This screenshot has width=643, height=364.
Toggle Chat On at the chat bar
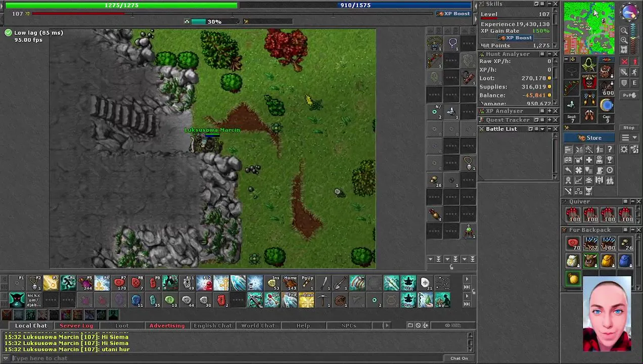point(459,358)
